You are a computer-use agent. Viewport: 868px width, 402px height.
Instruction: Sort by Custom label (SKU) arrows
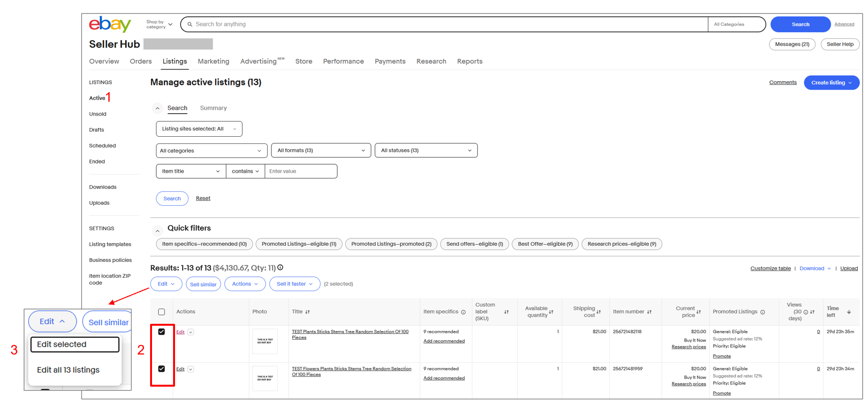[x=506, y=312]
